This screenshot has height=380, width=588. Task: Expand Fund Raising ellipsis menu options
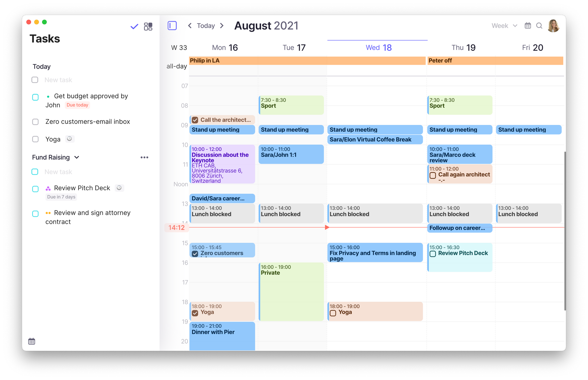(146, 157)
